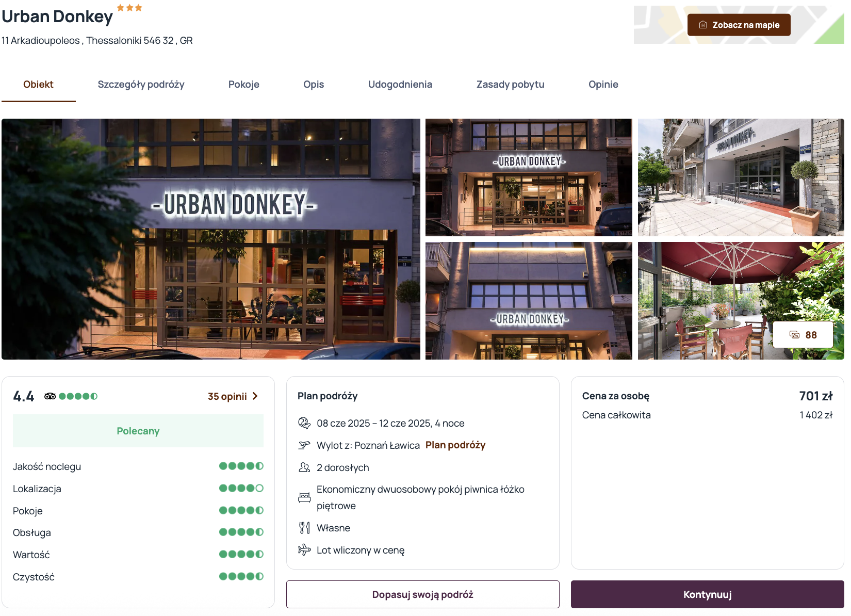This screenshot has width=851, height=616.
Task: Open the 35 opinii reviews link
Action: [227, 396]
